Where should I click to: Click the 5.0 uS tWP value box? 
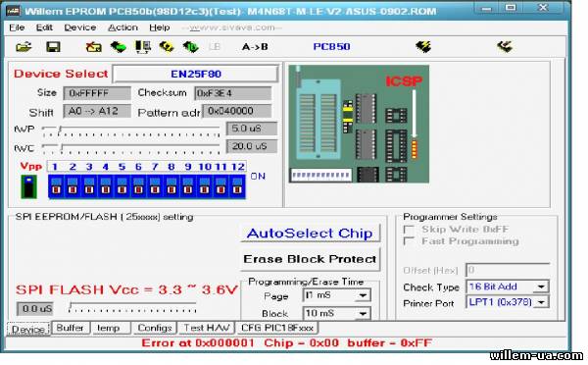coord(252,129)
